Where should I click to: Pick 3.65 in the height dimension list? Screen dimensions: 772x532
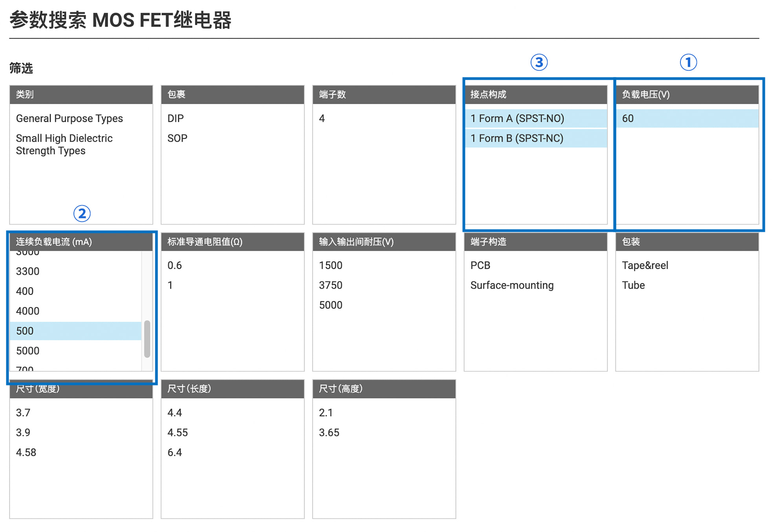pyautogui.click(x=329, y=433)
